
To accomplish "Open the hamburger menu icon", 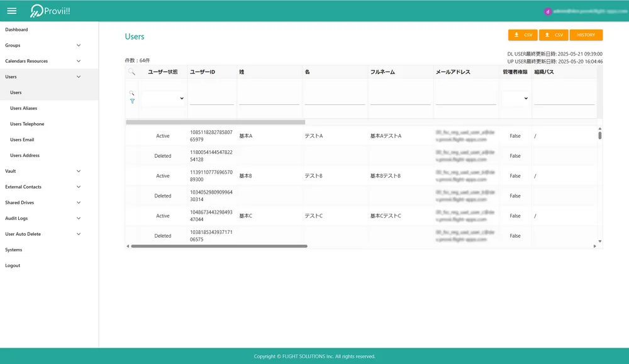I will pos(11,11).
